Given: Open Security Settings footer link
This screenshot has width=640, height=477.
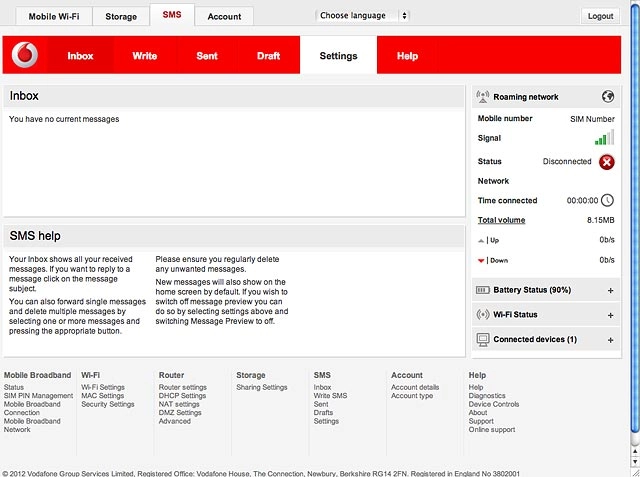Looking at the screenshot, I should click(108, 404).
